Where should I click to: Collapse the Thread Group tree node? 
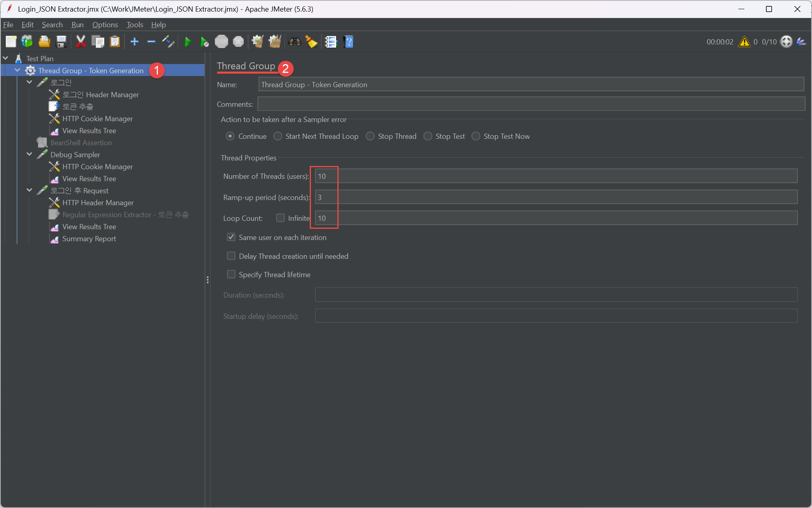click(x=17, y=70)
